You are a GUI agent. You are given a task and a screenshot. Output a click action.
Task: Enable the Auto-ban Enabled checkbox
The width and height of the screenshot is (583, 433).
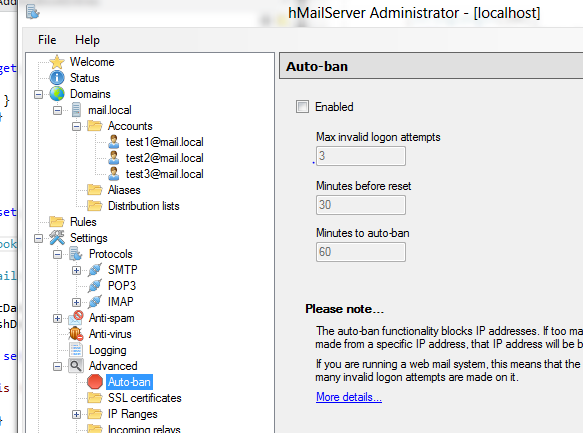pyautogui.click(x=302, y=107)
